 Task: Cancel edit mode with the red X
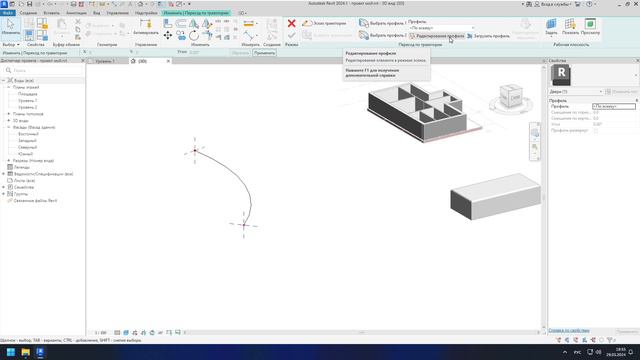[x=291, y=23]
